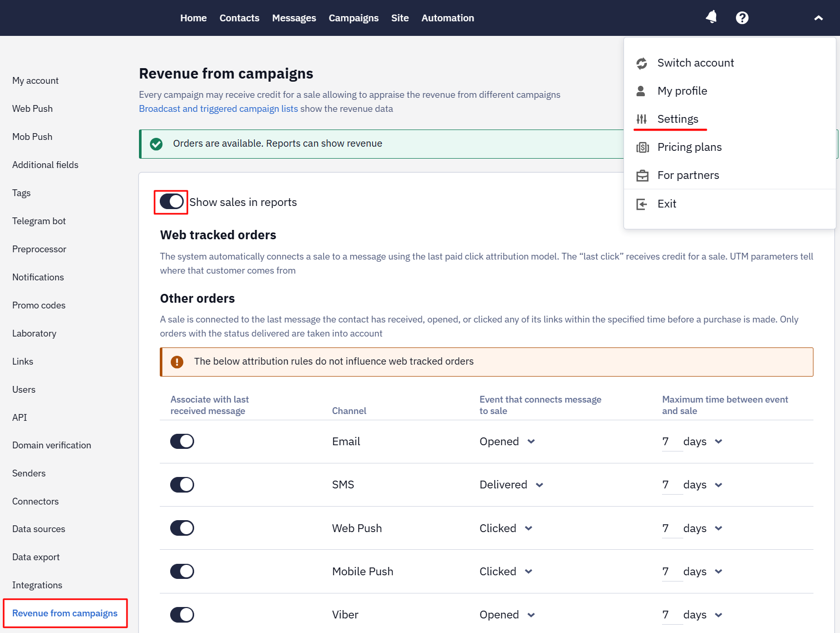This screenshot has height=633, width=840.
Task: Edit Email maximum time value 7
Action: (x=672, y=442)
